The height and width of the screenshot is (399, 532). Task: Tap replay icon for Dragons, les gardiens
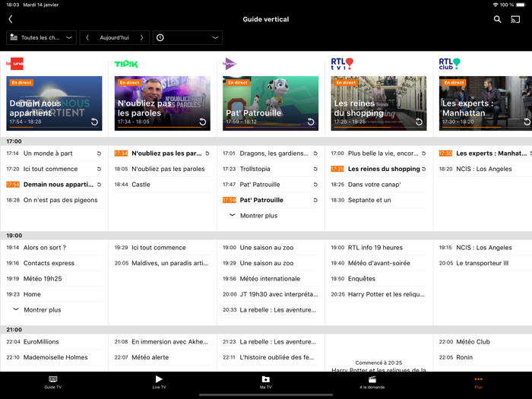click(315, 154)
